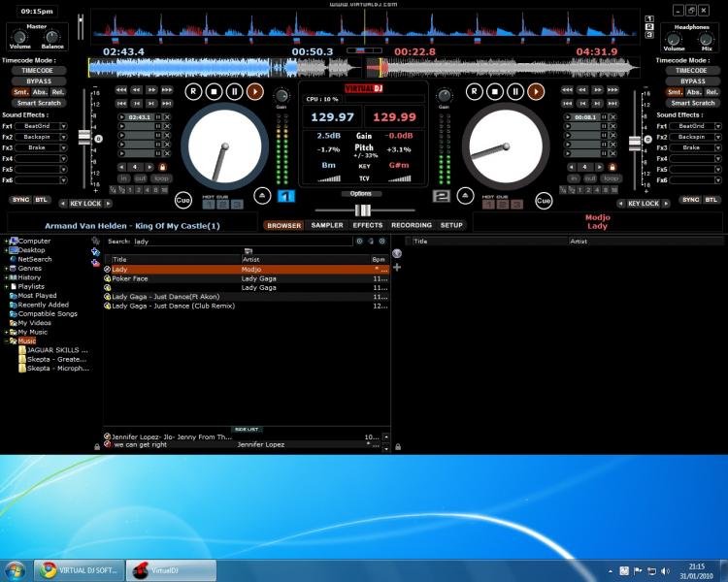
Task: Open the SAMPLER tab
Action: coord(327,226)
